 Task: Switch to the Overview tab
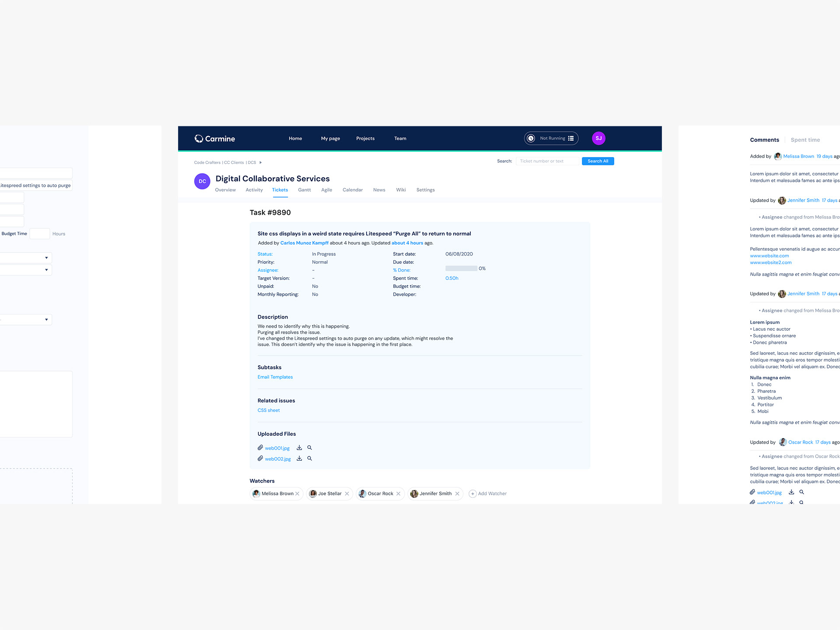[x=225, y=190]
